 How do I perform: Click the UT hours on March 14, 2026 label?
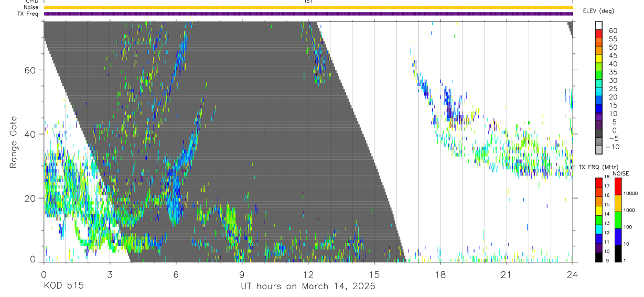[x=308, y=287]
